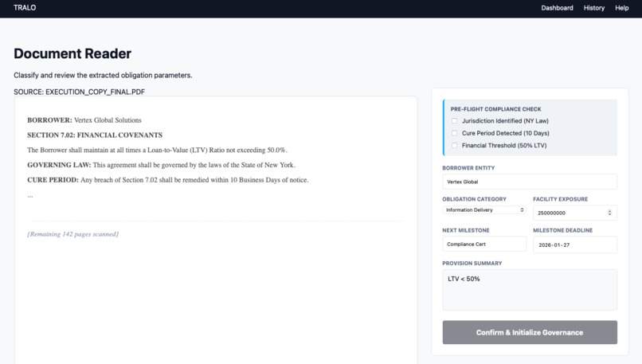This screenshot has width=642, height=364.
Task: Click '[Remaining 142 pages scanned]' note
Action: (72, 234)
